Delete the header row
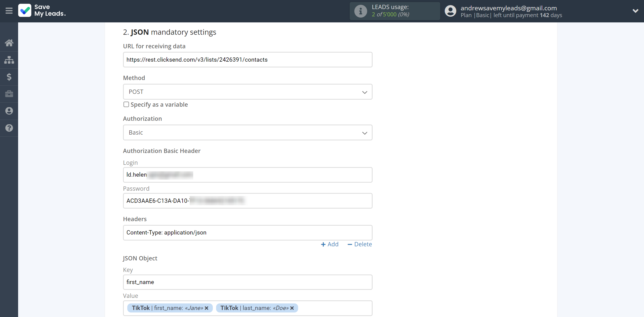 pyautogui.click(x=360, y=244)
